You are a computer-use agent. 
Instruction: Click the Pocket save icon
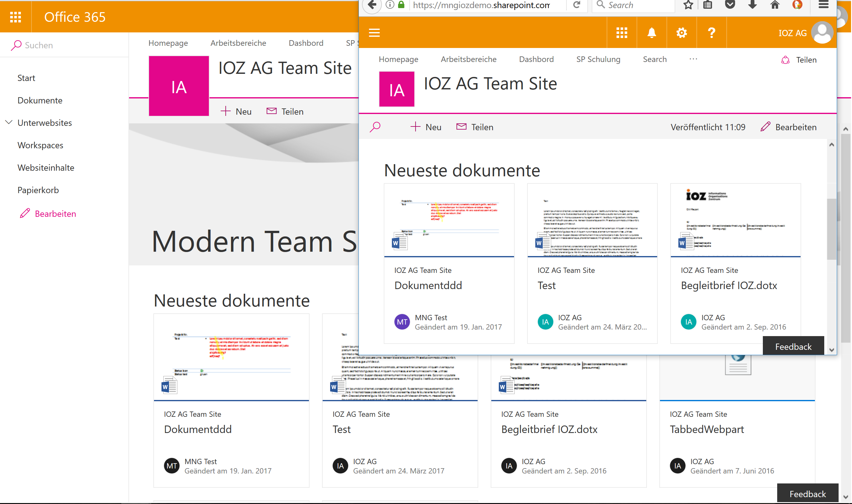730,4
